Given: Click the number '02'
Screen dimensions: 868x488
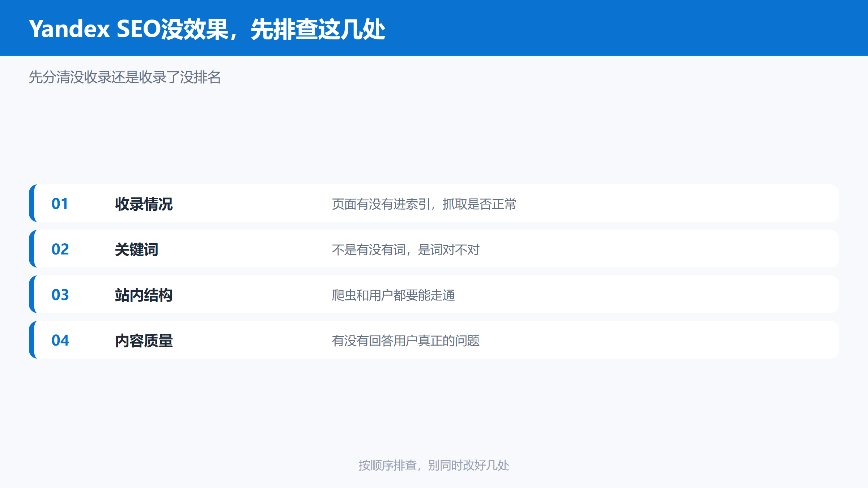Looking at the screenshot, I should coord(60,249).
